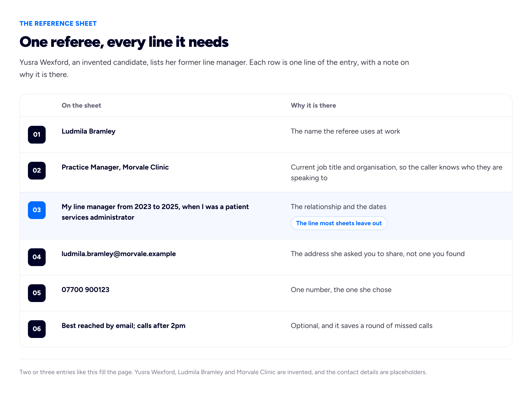
Task: Select the name 'Ludmila Bramley' in row 01
Action: coord(88,131)
